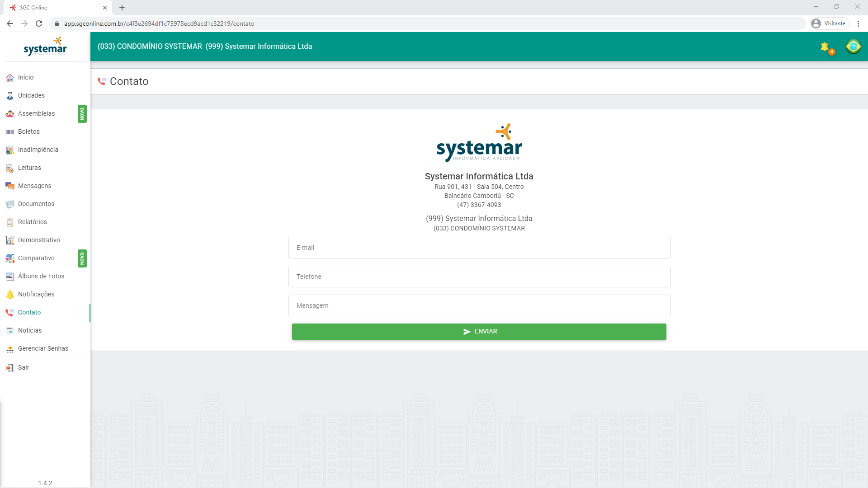Click Balneário Camboriú - SC text

(x=479, y=196)
